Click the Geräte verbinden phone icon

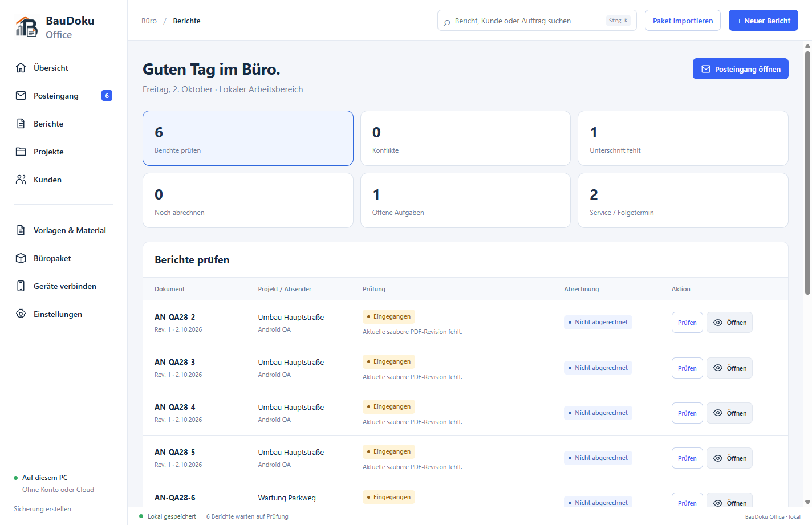coord(21,286)
